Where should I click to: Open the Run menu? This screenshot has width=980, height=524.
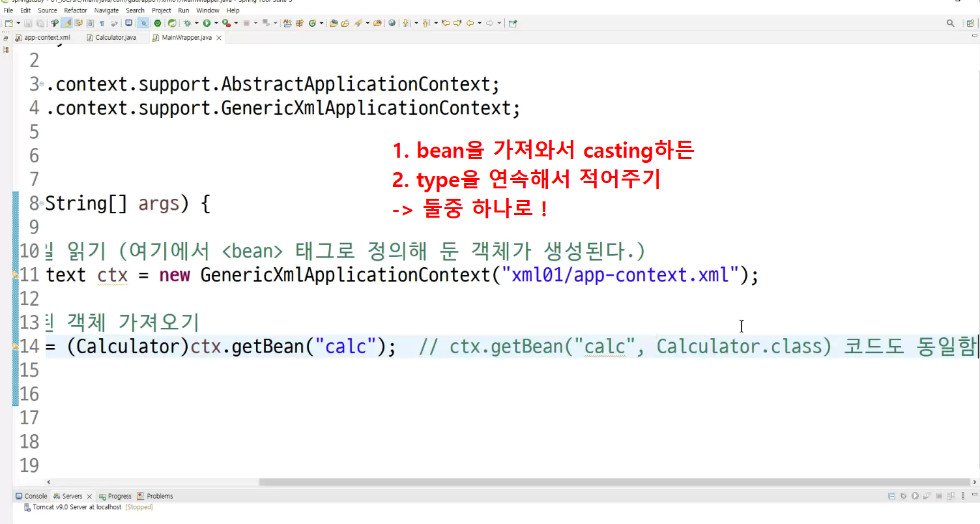(184, 10)
